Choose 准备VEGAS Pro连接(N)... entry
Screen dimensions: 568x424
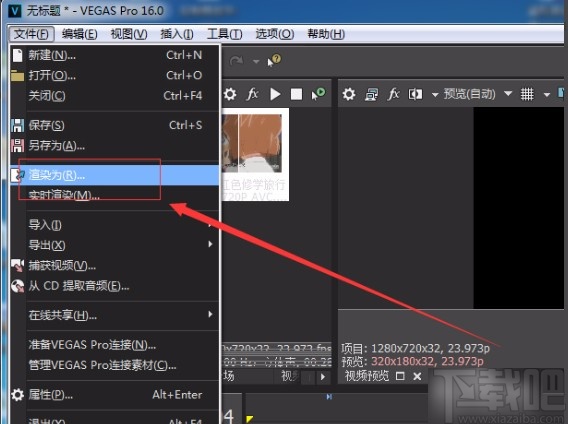pyautogui.click(x=114, y=345)
